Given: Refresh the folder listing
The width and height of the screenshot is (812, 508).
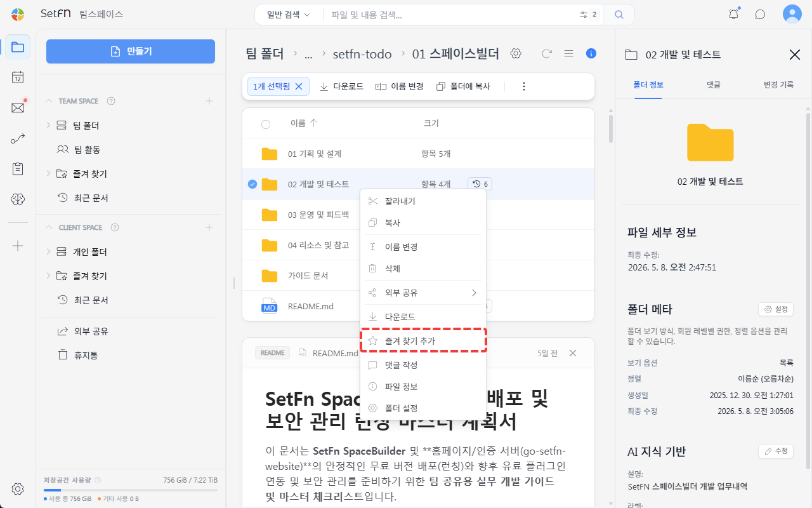Looking at the screenshot, I should [x=546, y=54].
